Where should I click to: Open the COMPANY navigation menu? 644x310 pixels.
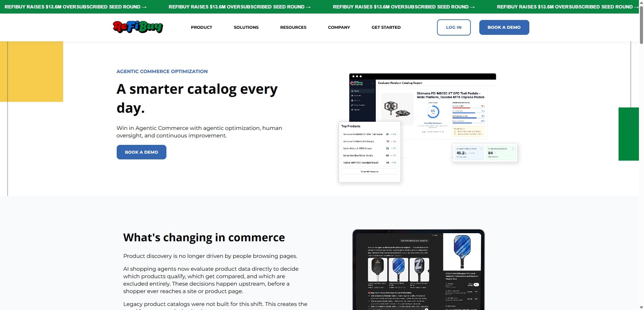click(339, 27)
